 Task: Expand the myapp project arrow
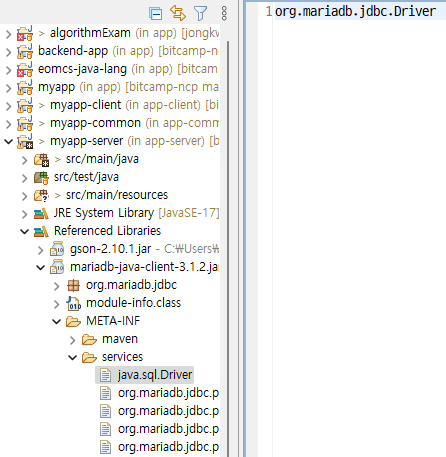pos(8,88)
